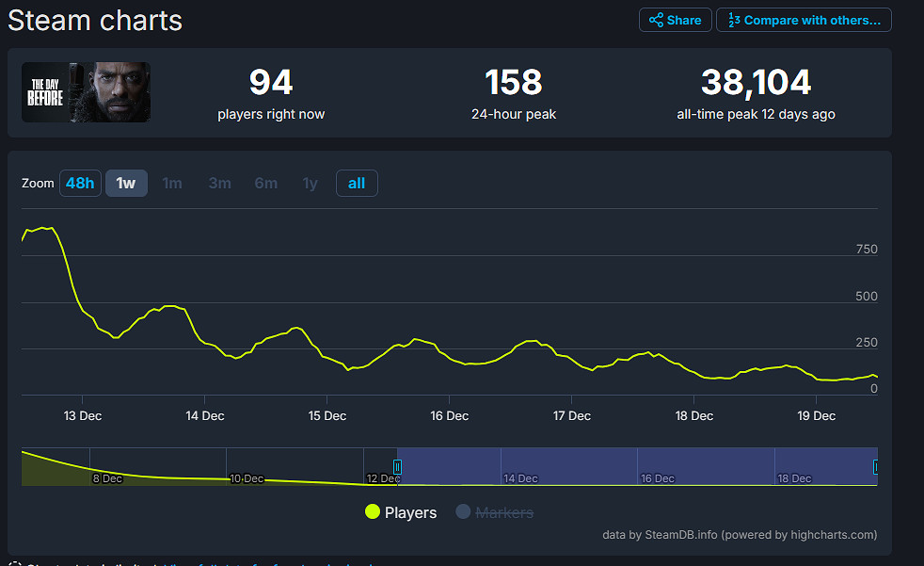Screen dimensions: 924x566
Task: Click the Share icon button
Action: point(675,20)
